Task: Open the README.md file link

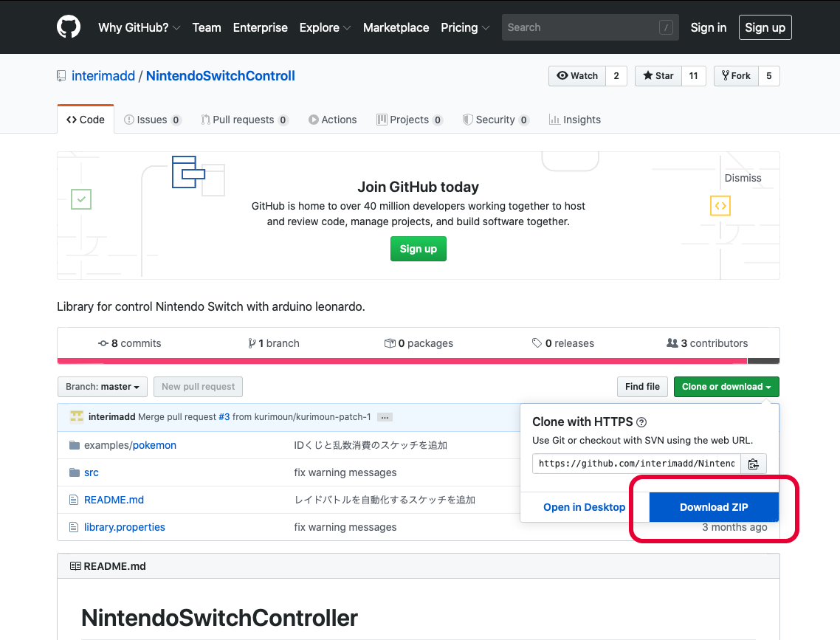Action: pos(114,500)
